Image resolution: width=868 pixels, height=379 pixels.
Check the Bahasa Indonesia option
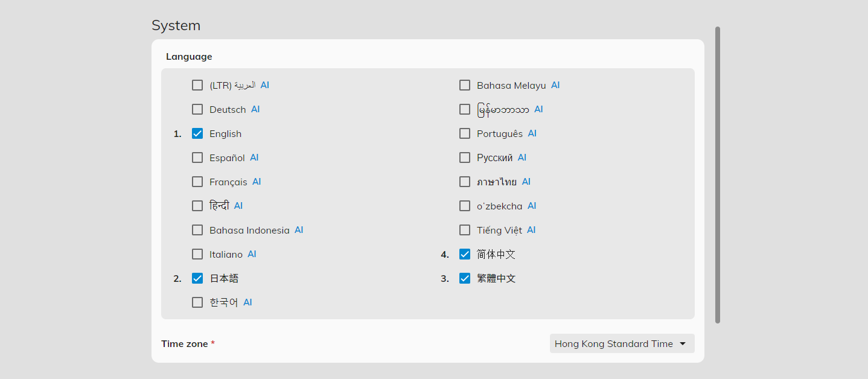197,230
